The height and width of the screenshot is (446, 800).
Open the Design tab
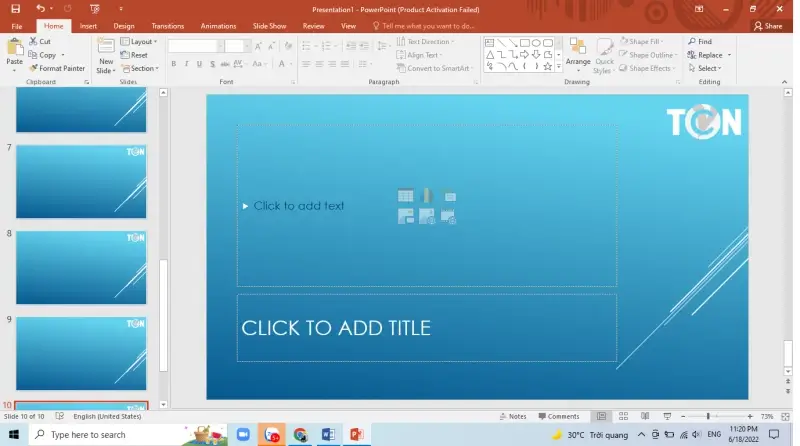click(124, 26)
